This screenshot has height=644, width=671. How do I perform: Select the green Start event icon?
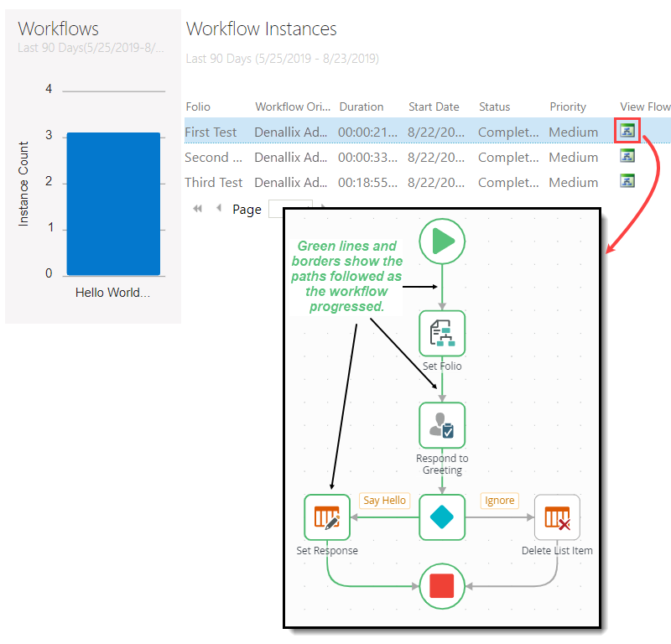[441, 241]
